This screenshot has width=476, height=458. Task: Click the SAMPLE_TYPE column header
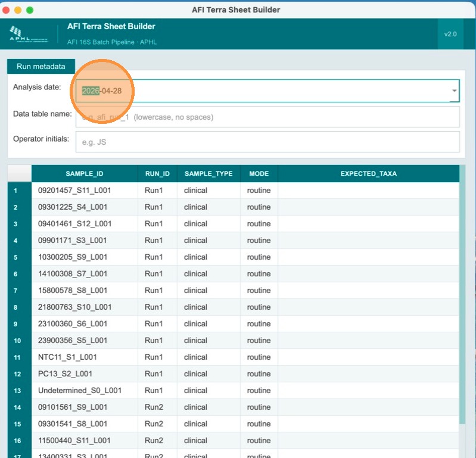[x=209, y=173]
